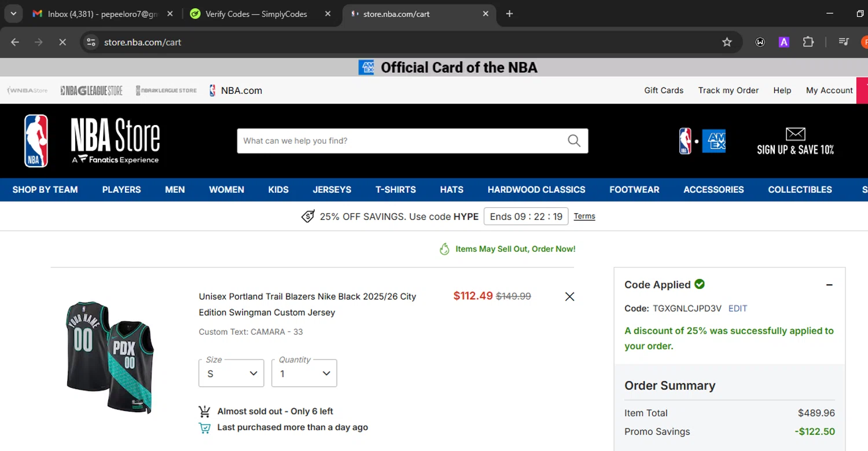Click the Custom Text CAMARA - 33 line

[x=251, y=332]
